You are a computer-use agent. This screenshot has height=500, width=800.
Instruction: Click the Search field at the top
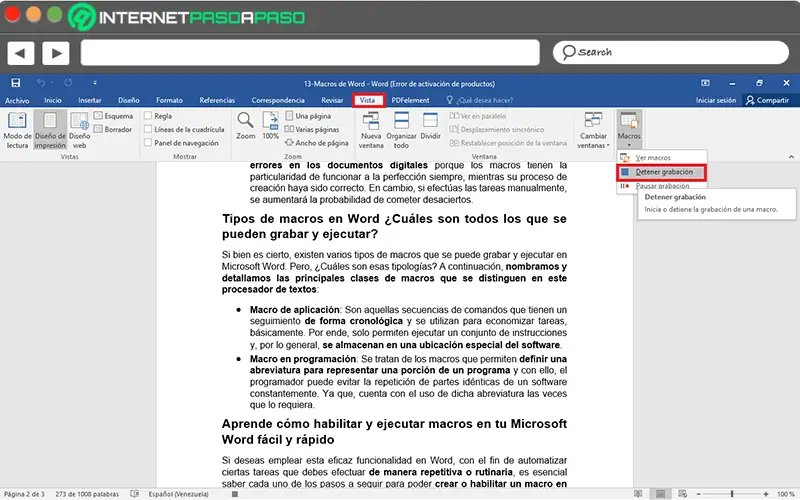[x=671, y=53]
